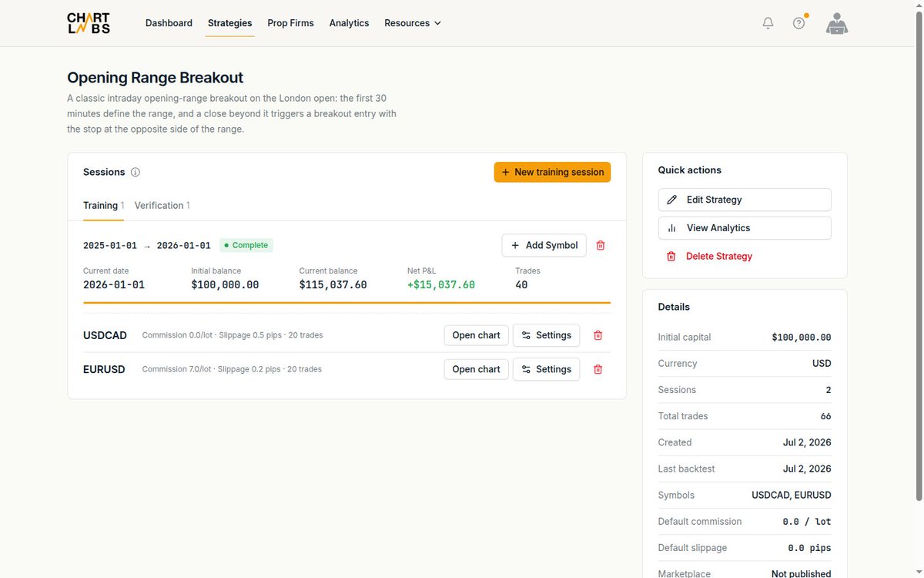Start a New training session
The image size is (924, 578).
coord(552,172)
